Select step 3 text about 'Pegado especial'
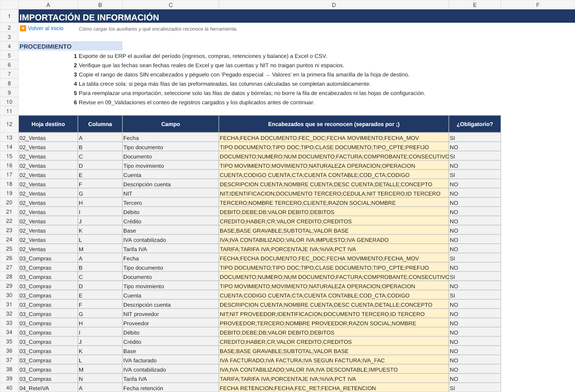 244,75
